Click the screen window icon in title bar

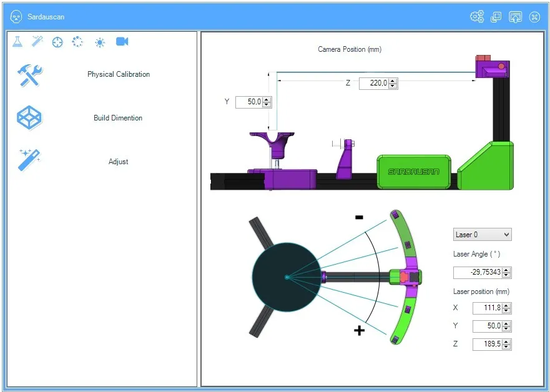click(515, 17)
